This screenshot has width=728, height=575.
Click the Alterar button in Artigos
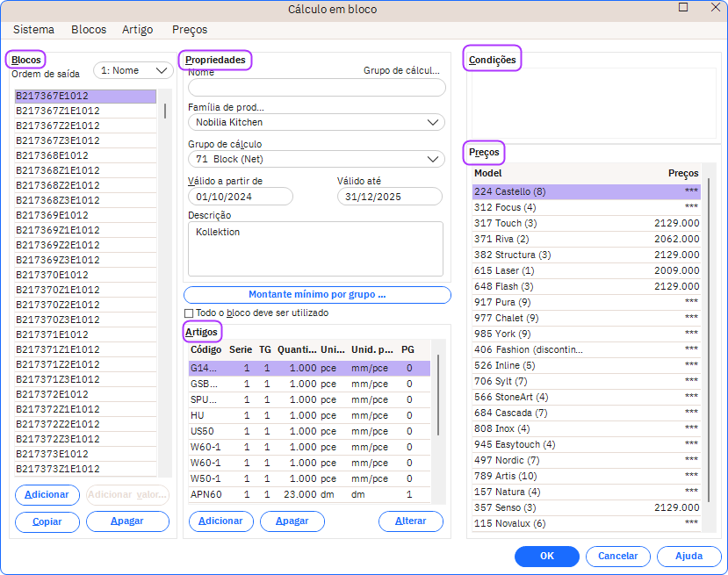click(x=410, y=521)
